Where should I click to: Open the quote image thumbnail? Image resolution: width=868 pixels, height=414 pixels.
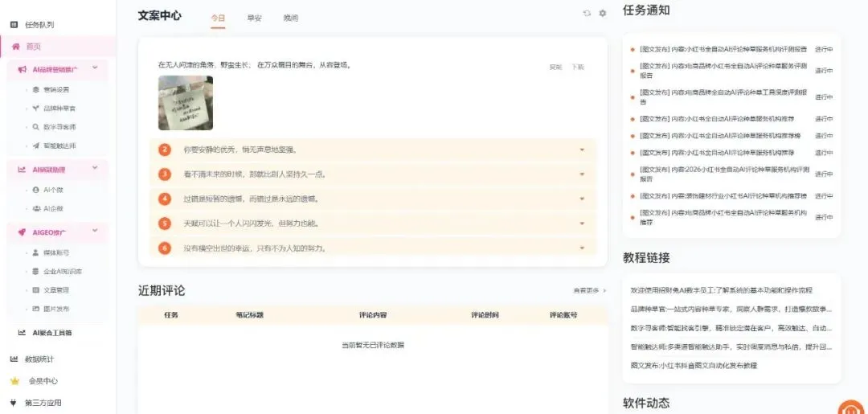click(x=186, y=103)
